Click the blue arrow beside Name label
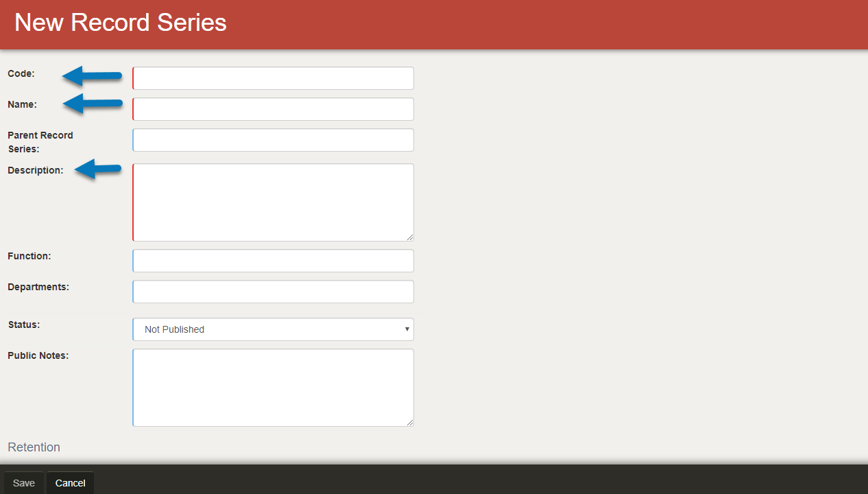The height and width of the screenshot is (494, 868). tap(92, 104)
